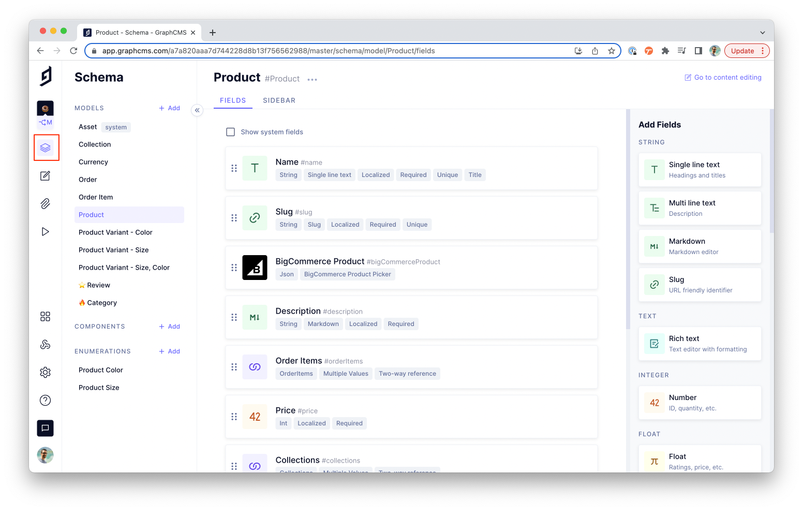Open the Help question mark icon

click(46, 400)
